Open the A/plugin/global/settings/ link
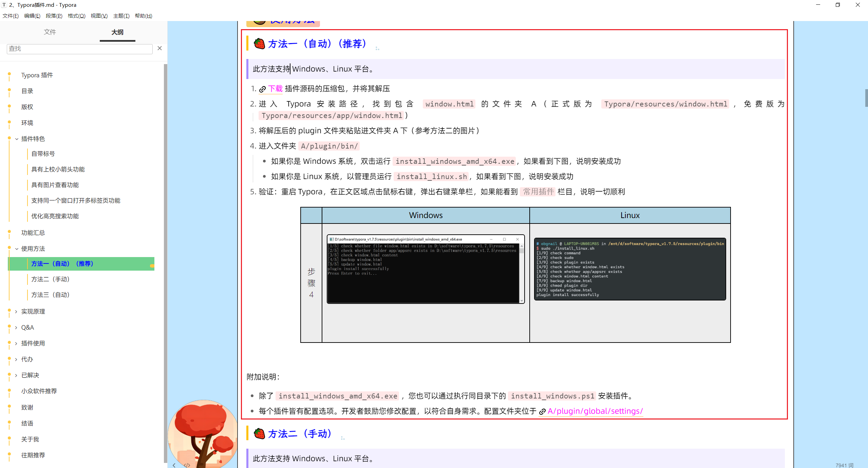 click(x=595, y=411)
